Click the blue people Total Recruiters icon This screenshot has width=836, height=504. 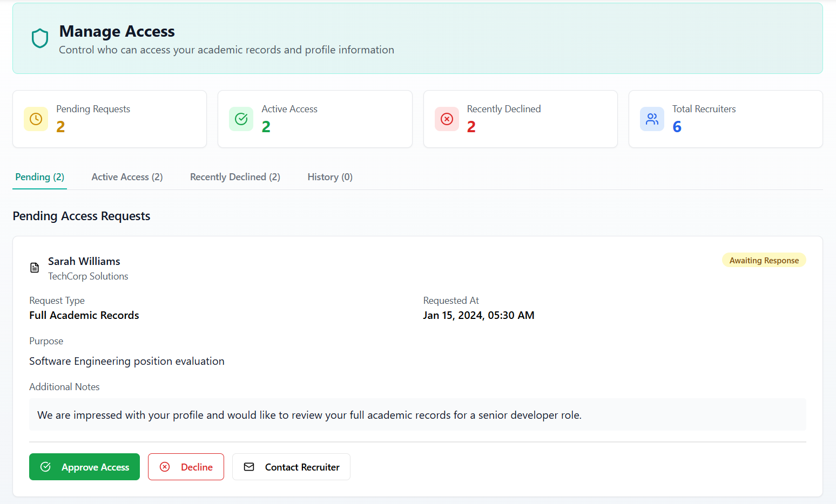[652, 119]
